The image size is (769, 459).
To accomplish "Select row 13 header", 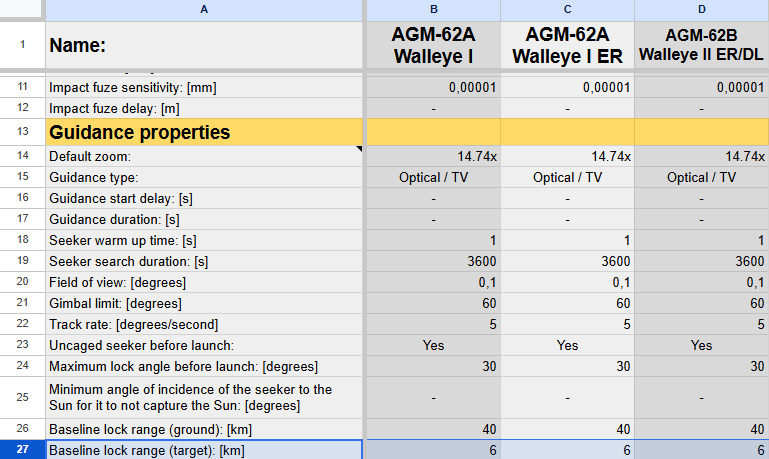I will point(23,131).
